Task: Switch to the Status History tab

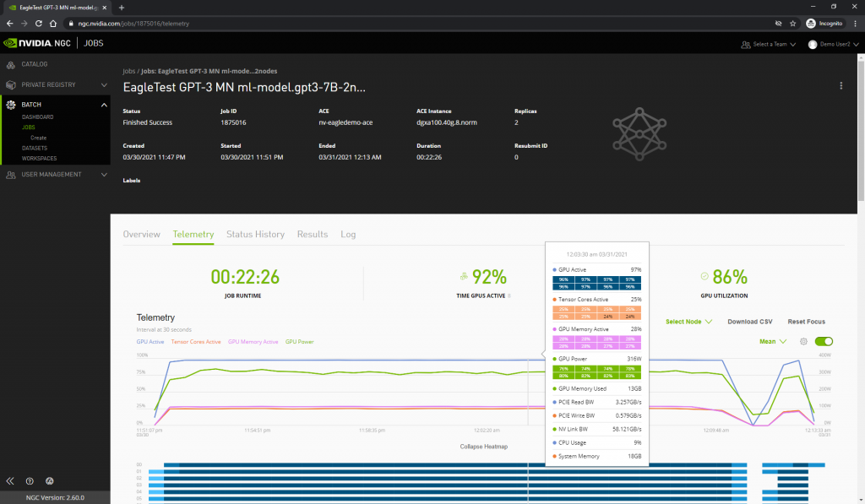Action: [255, 234]
